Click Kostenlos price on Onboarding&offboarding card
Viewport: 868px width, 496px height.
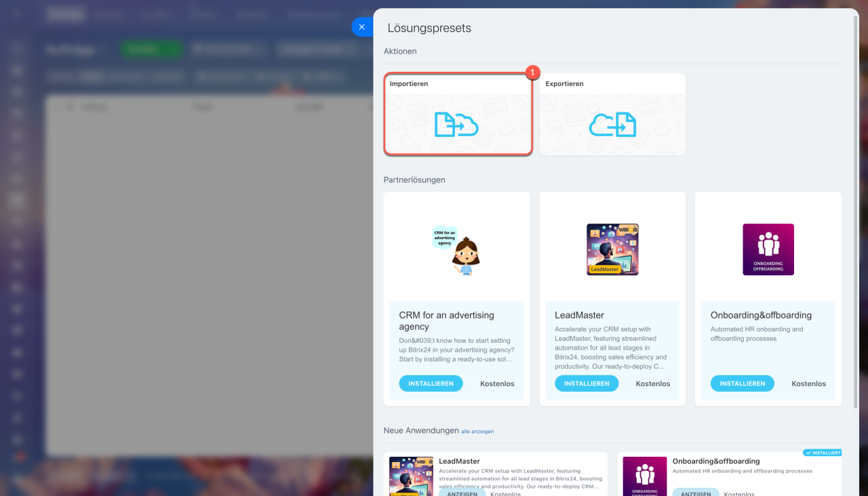808,384
